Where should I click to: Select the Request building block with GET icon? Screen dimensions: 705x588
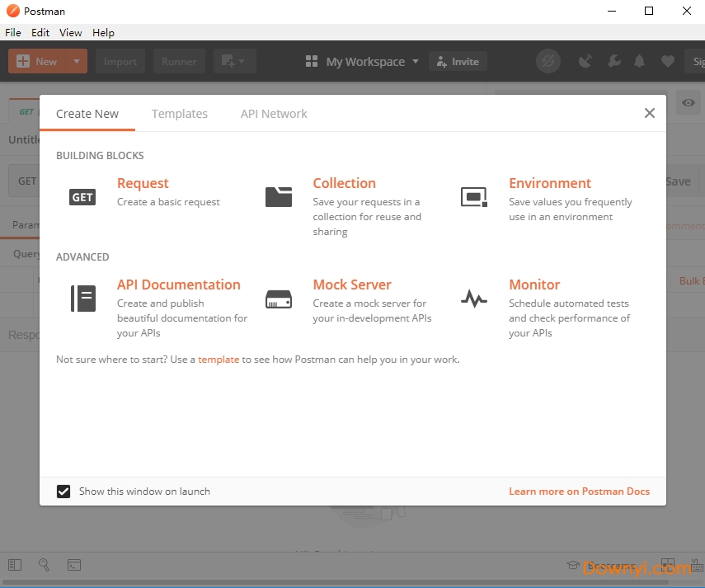(82, 197)
